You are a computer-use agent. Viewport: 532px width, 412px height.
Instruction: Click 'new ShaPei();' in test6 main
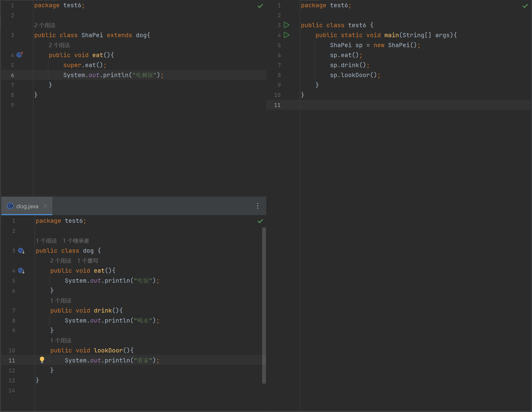point(397,45)
